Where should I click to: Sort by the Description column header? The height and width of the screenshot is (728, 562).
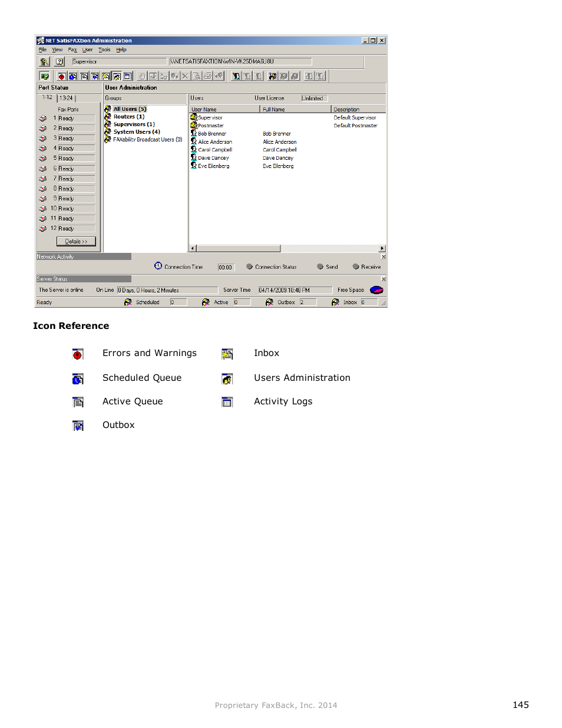pyautogui.click(x=358, y=110)
